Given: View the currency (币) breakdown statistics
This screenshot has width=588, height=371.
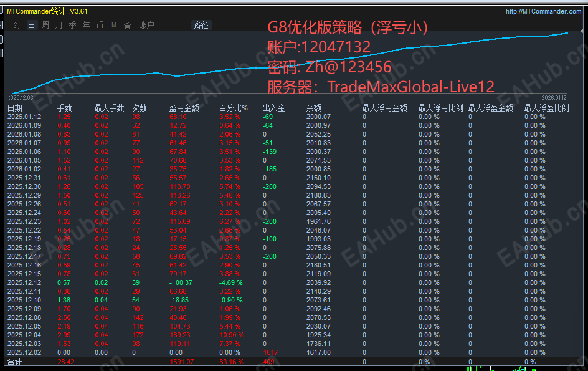Looking at the screenshot, I should (100, 25).
